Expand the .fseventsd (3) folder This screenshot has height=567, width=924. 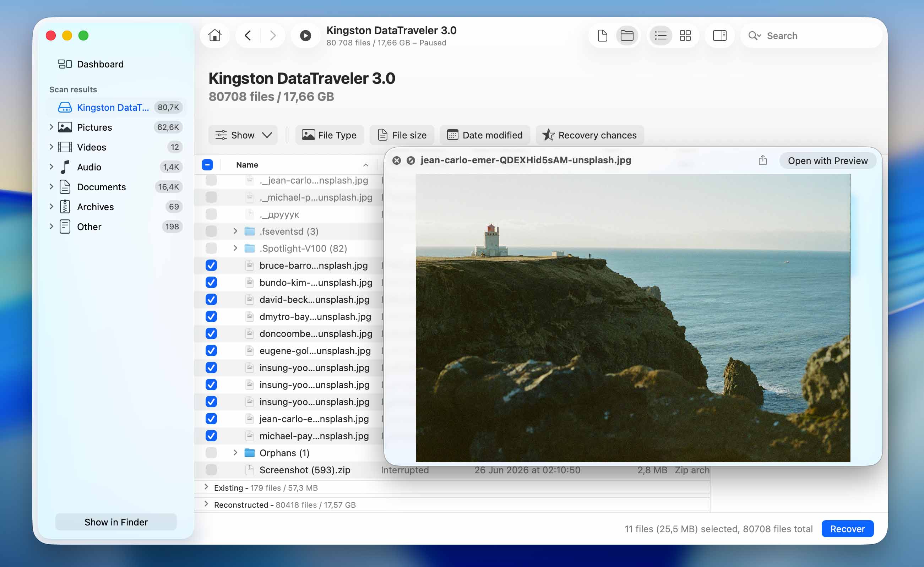(x=235, y=231)
